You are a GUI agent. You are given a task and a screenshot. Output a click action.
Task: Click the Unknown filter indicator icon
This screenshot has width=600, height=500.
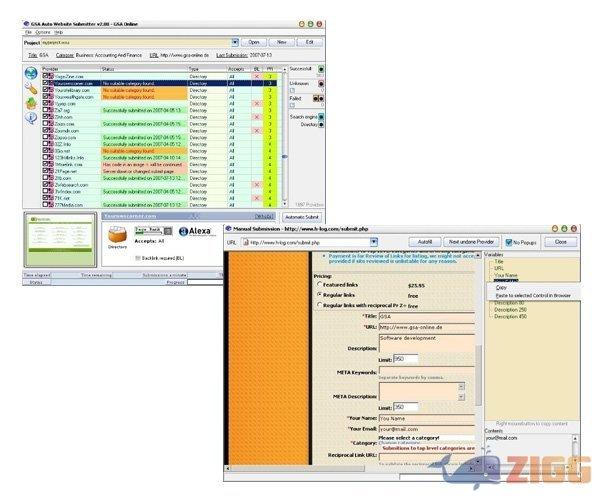coord(321,83)
